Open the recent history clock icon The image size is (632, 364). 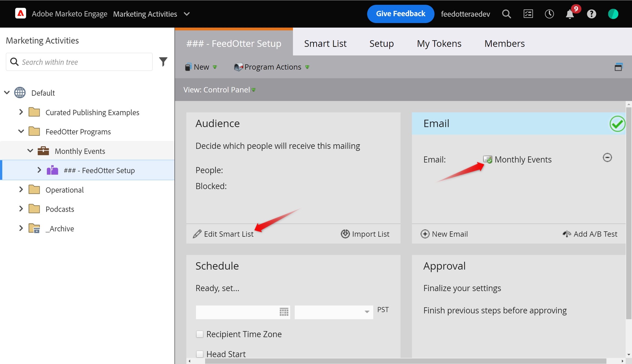click(549, 14)
